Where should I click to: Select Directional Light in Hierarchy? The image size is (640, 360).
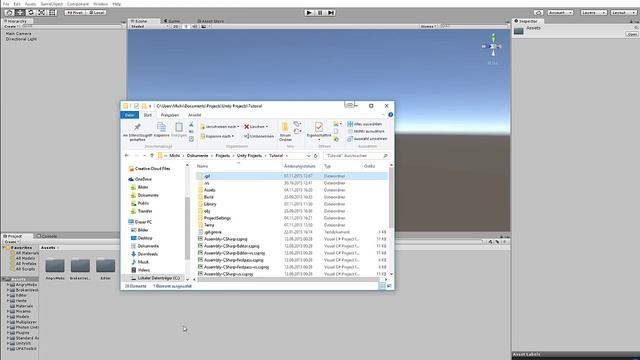tap(21, 39)
